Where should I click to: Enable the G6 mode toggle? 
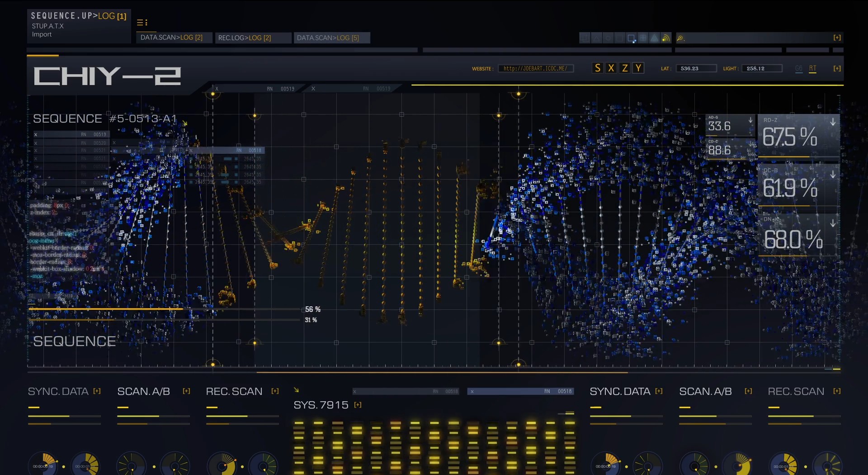pyautogui.click(x=799, y=69)
